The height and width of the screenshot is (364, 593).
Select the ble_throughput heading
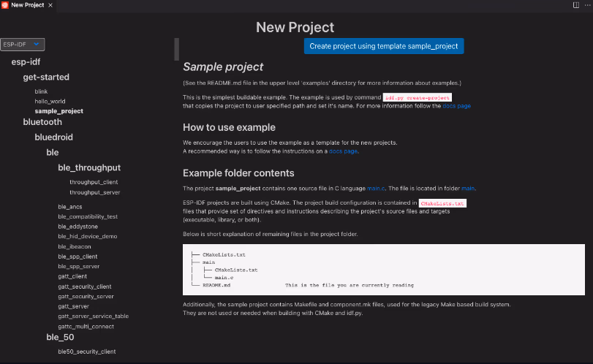pos(89,167)
